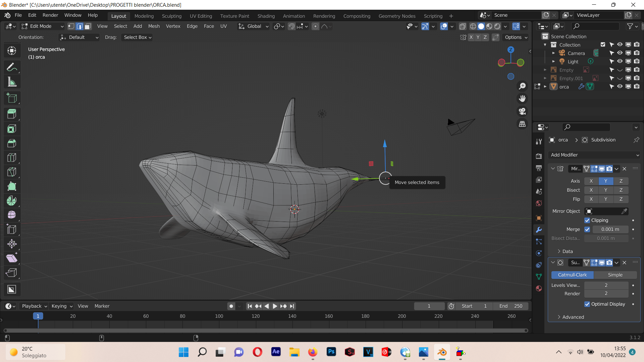Open the Render properties tab icon
The height and width of the screenshot is (362, 644).
tap(539, 156)
